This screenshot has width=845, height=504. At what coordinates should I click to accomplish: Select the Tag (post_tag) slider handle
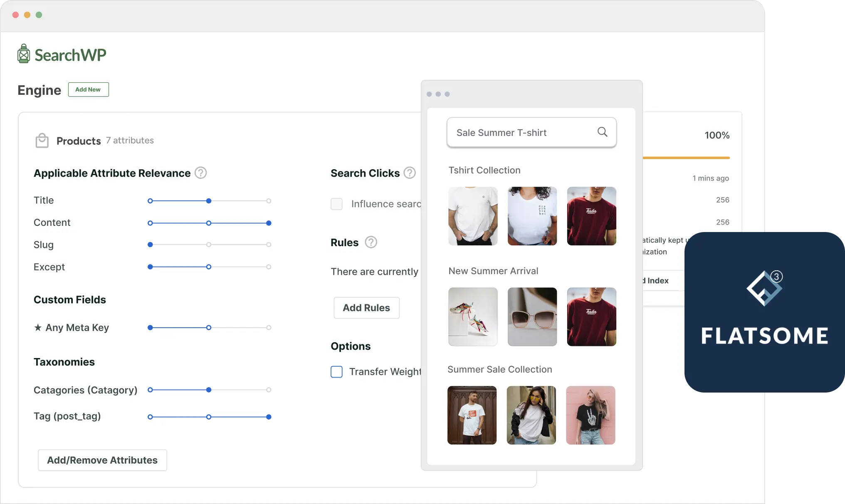tap(269, 416)
